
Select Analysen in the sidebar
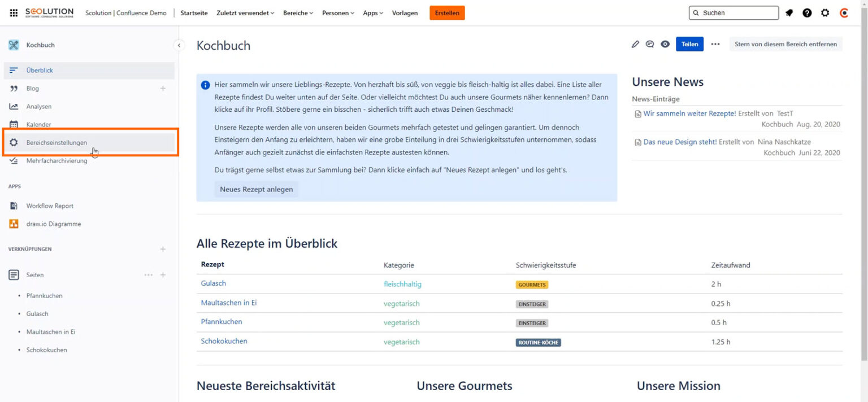click(39, 107)
